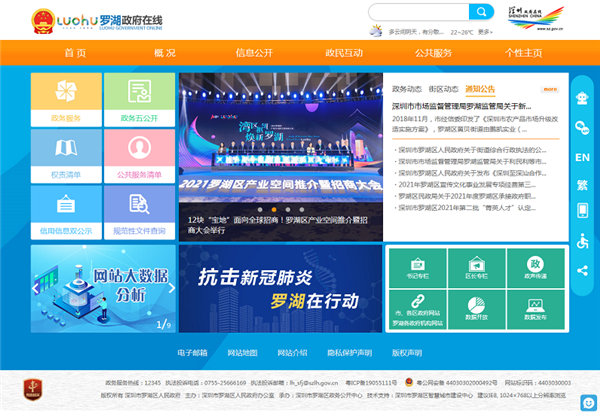The image size is (600, 413).
Task: Click inside the search input field
Action: point(415,12)
